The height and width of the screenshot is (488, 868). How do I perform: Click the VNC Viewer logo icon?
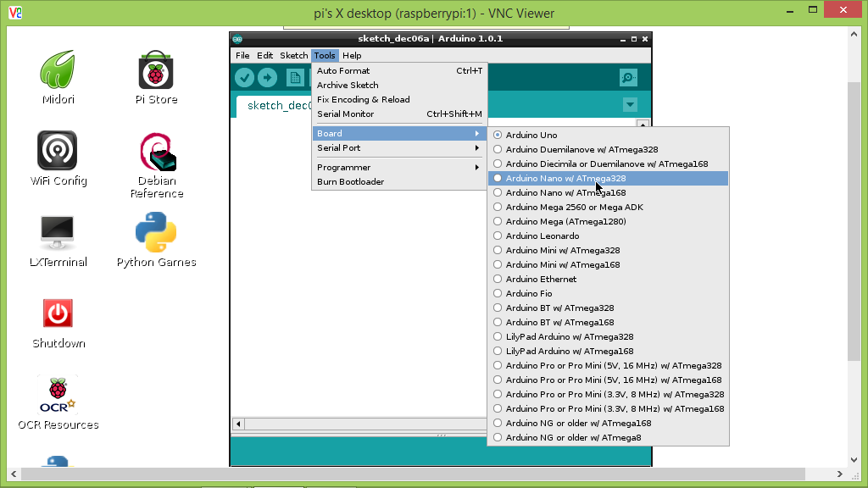[x=15, y=12]
